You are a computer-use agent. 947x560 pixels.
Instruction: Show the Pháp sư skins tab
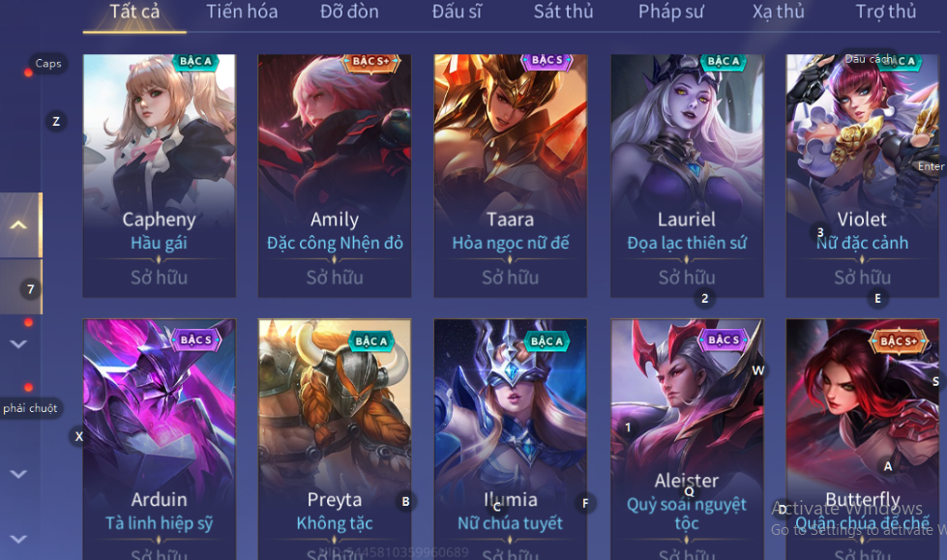click(x=671, y=12)
